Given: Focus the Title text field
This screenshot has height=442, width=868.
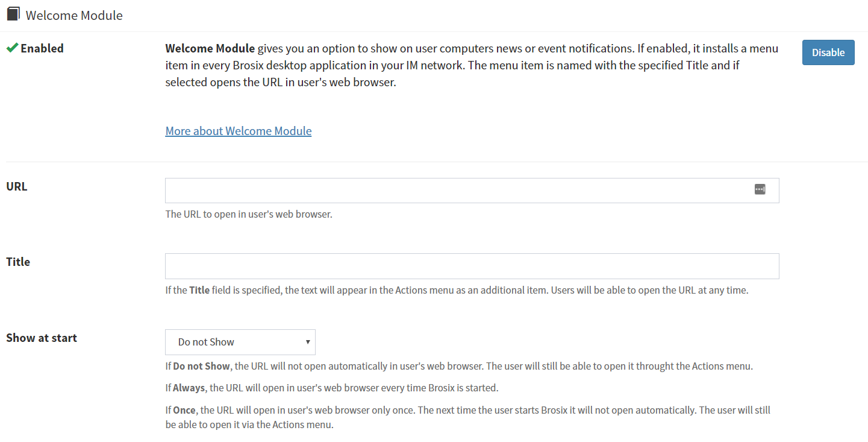Looking at the screenshot, I should (x=472, y=266).
